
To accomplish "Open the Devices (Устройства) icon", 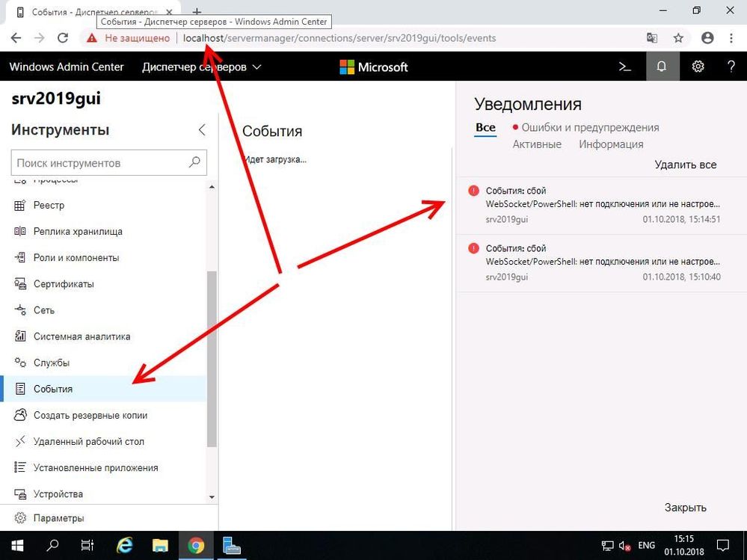I will point(19,493).
